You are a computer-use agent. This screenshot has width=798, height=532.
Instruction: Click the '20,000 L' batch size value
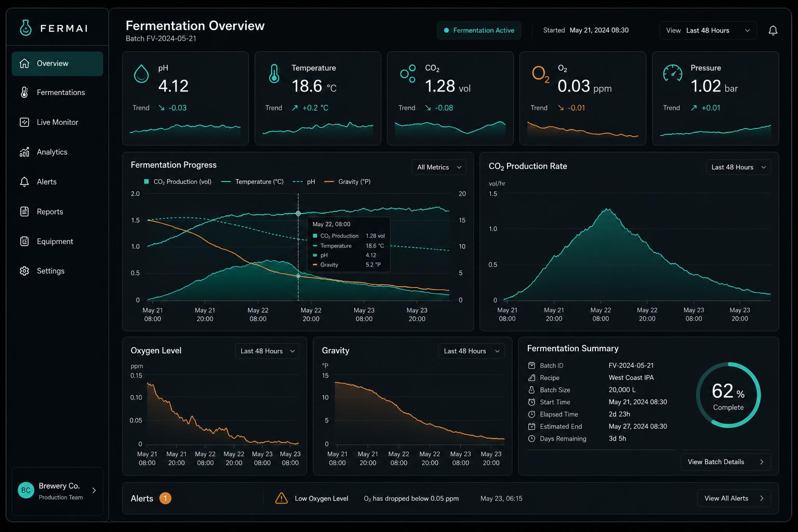pyautogui.click(x=622, y=390)
